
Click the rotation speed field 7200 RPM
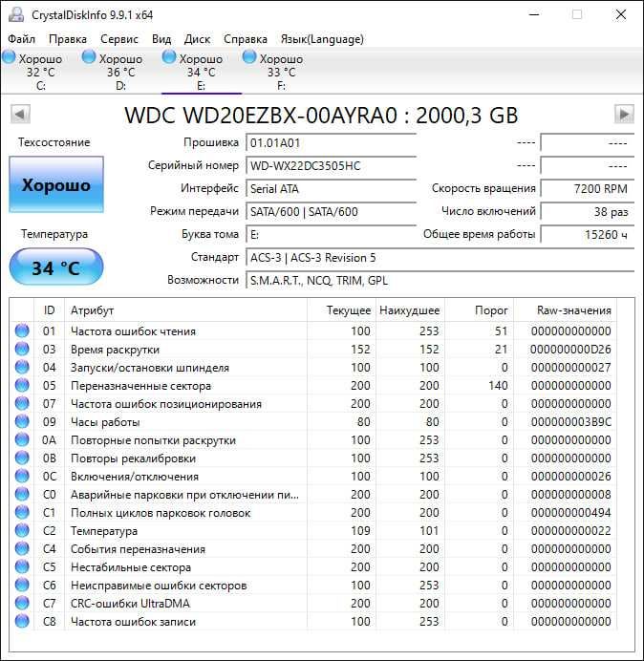click(x=587, y=188)
